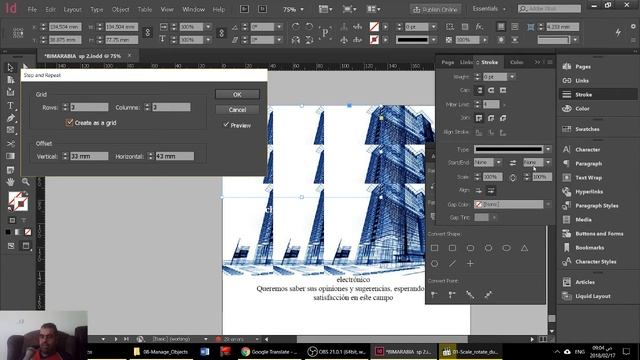
Task: Open the scale X percentage dropdown
Action: [x=208, y=27]
